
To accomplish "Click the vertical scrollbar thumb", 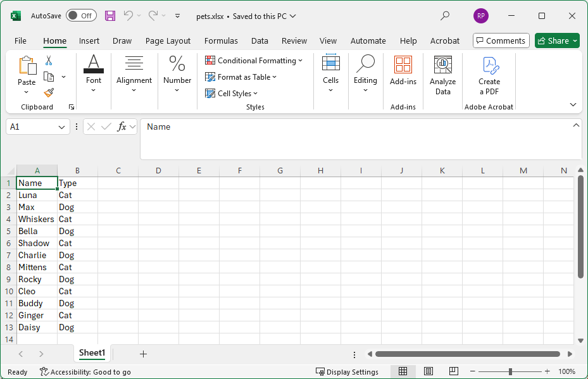I will point(580,227).
